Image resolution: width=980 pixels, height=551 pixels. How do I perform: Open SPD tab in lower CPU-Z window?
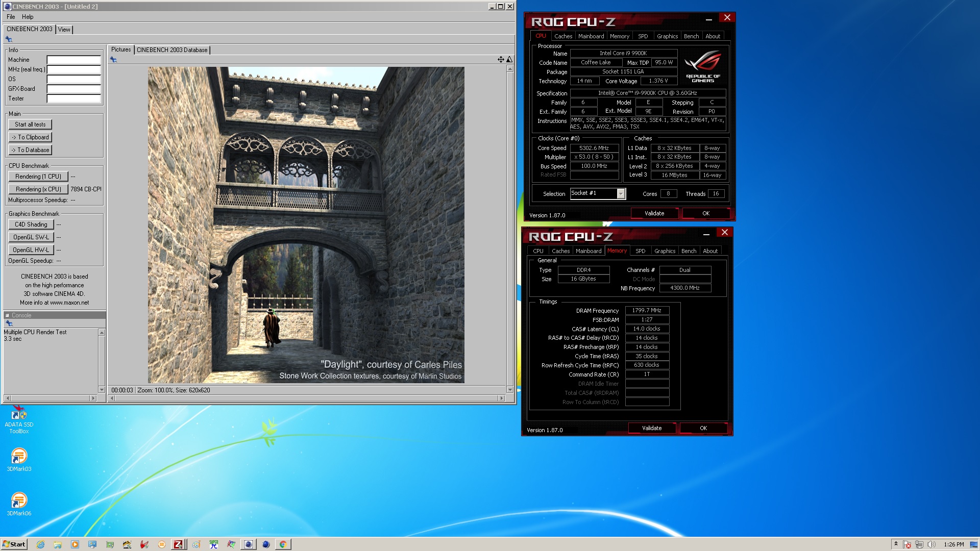[640, 251]
